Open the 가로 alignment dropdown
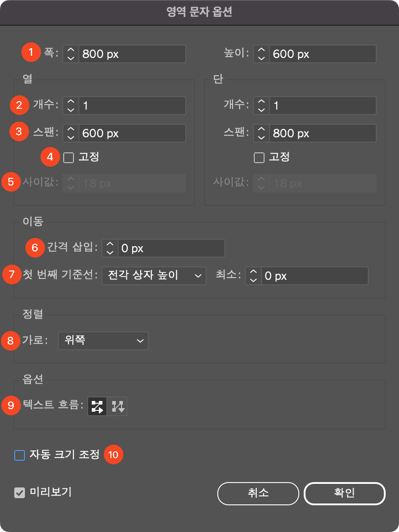The height and width of the screenshot is (532, 399). [103, 341]
